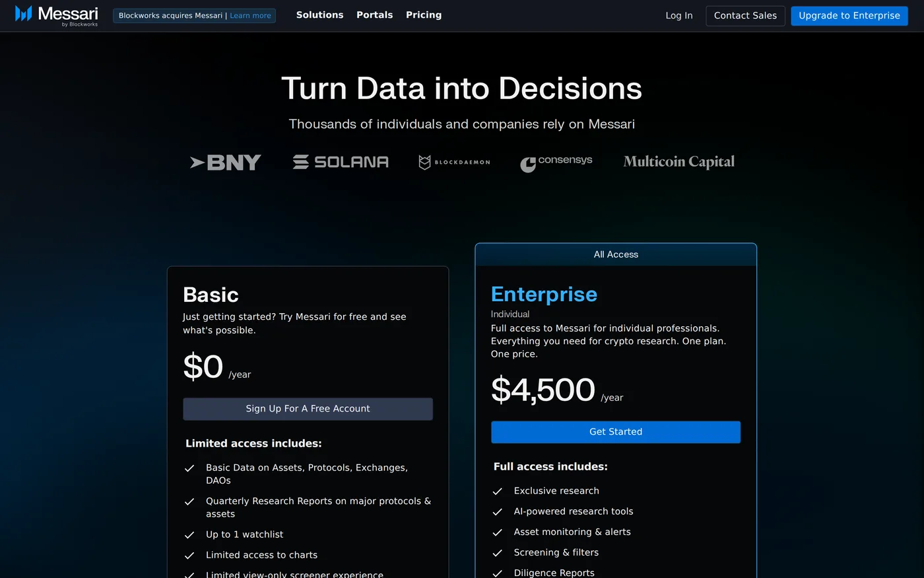The height and width of the screenshot is (578, 924).
Task: Click 'Limited access includes:' heading
Action: pyautogui.click(x=253, y=444)
